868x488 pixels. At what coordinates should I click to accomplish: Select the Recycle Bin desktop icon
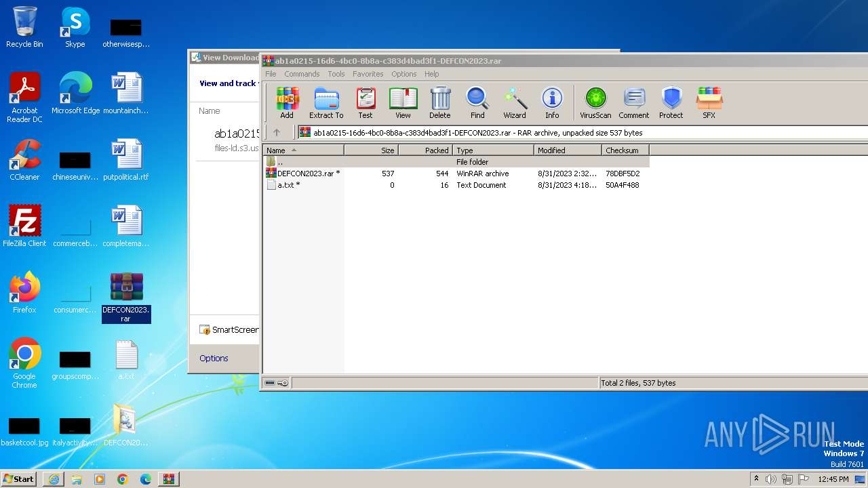(24, 28)
